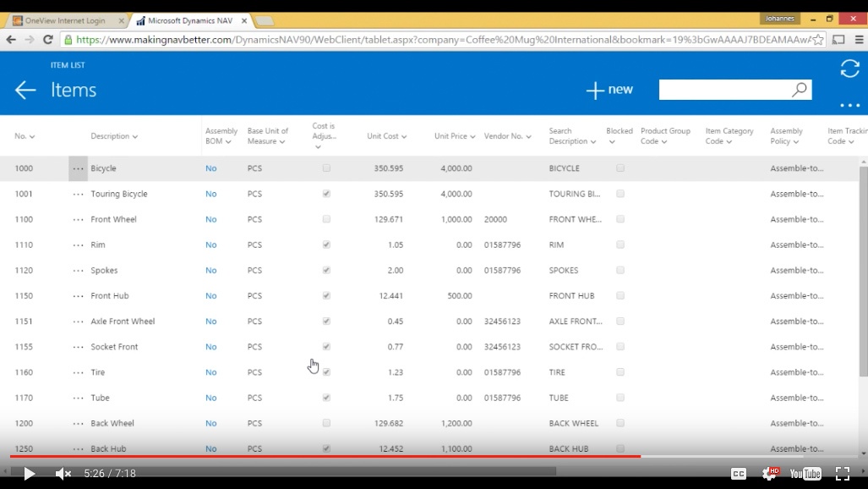Open the Chrome menu icon

click(x=860, y=40)
